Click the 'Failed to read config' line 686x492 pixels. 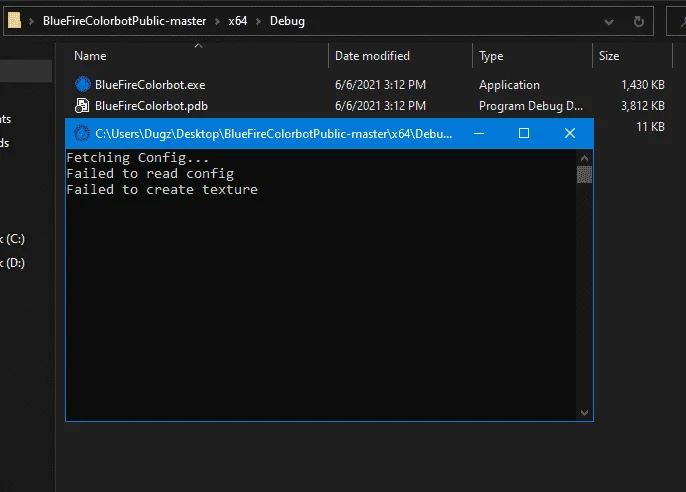click(x=150, y=174)
